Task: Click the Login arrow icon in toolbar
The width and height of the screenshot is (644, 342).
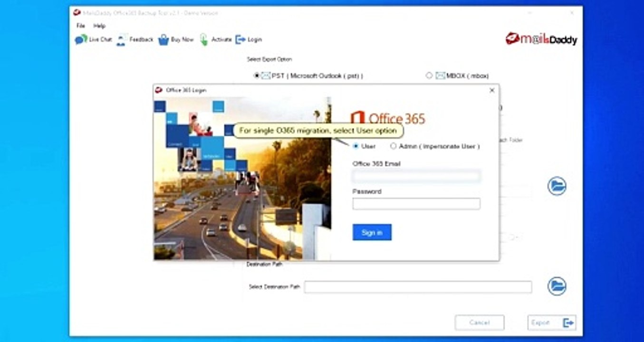Action: 240,39
